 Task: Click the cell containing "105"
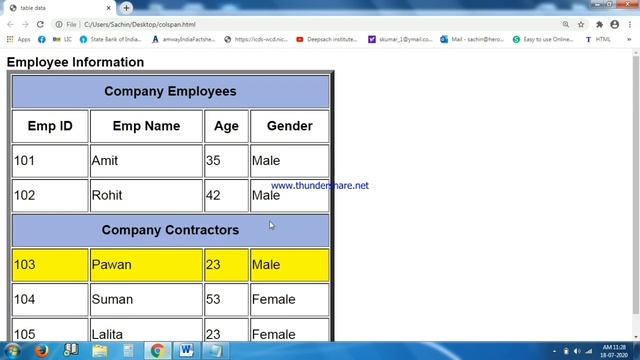tap(50, 330)
